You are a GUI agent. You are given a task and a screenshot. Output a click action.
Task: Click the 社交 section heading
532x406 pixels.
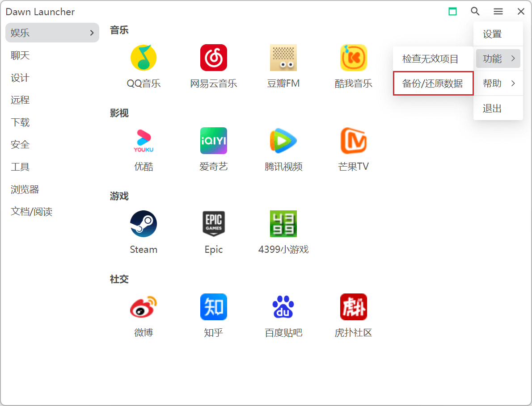coord(119,279)
